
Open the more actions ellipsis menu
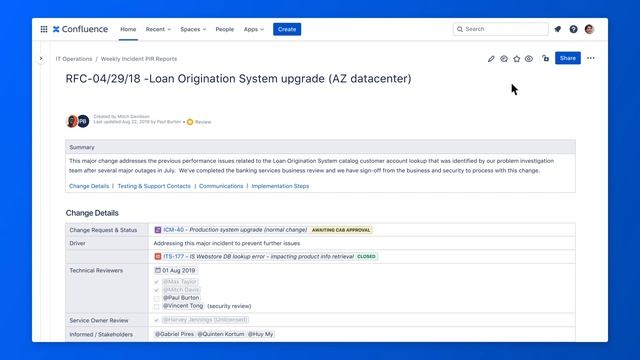(591, 58)
